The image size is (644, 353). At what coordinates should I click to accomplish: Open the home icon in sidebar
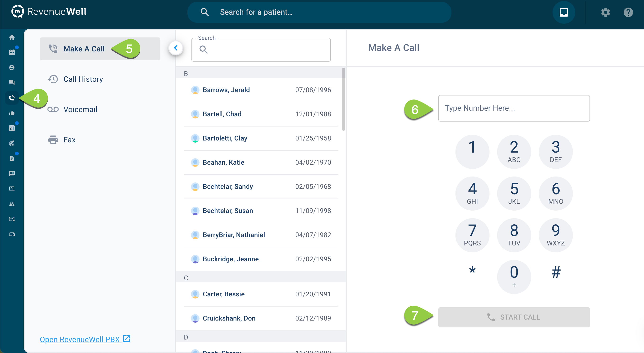tap(12, 37)
